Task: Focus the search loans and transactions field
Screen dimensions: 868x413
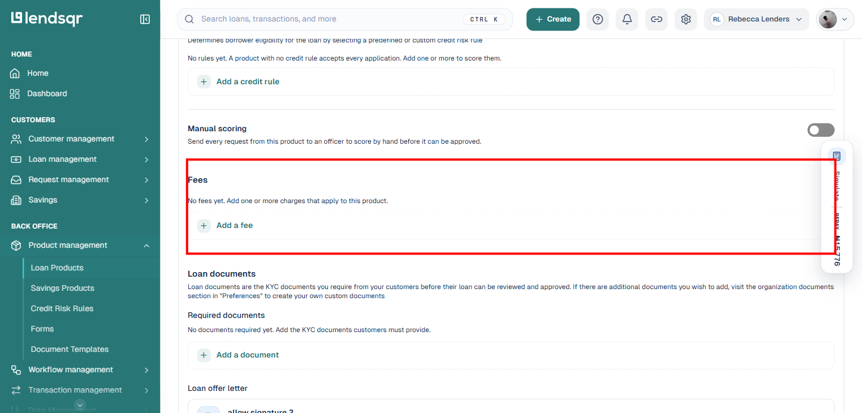Action: click(345, 19)
